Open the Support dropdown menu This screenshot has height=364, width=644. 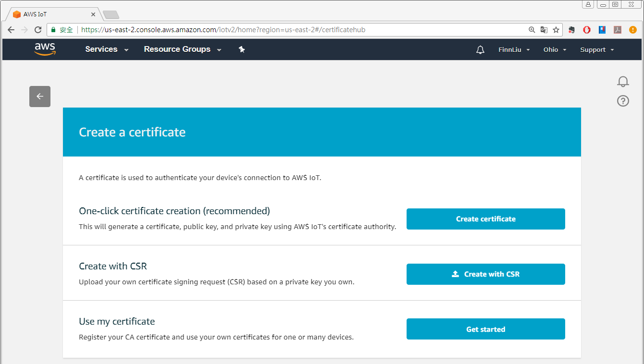coord(597,50)
